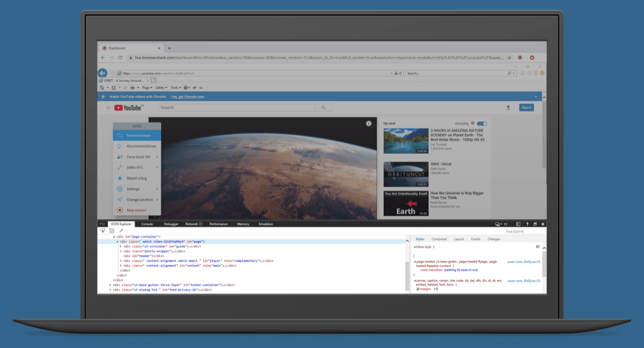Expand the footer-container div node
This screenshot has width=644, height=348.
[x=111, y=284]
